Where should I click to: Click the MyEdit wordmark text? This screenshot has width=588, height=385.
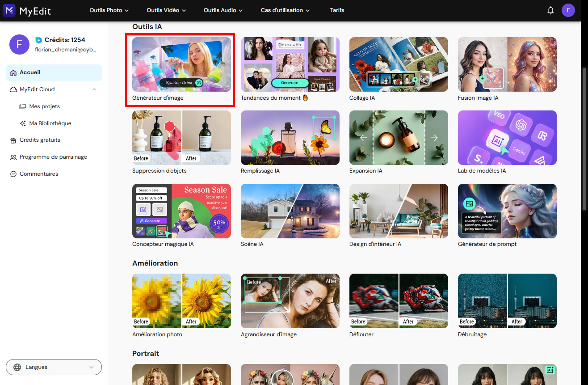click(35, 11)
